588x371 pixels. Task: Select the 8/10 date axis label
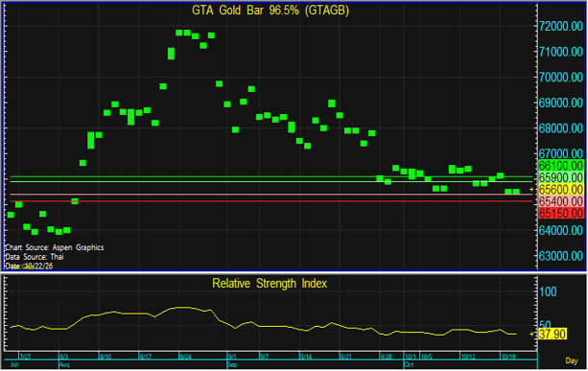tap(106, 357)
